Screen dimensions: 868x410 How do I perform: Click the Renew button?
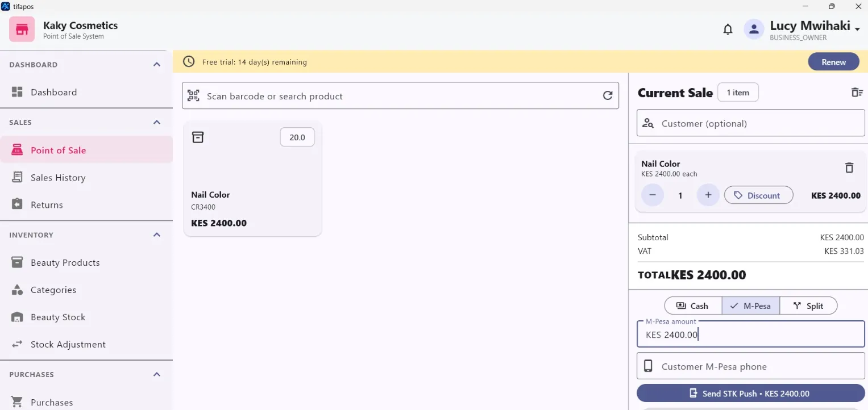[x=833, y=62]
